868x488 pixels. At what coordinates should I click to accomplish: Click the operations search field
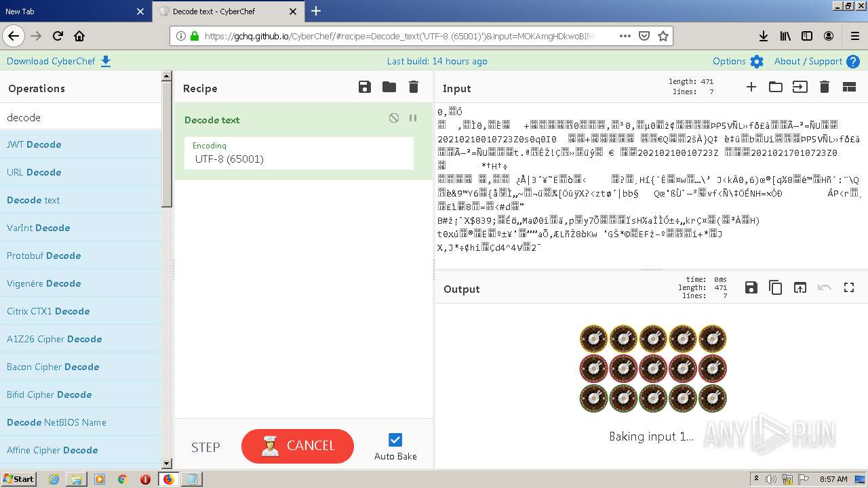[81, 117]
